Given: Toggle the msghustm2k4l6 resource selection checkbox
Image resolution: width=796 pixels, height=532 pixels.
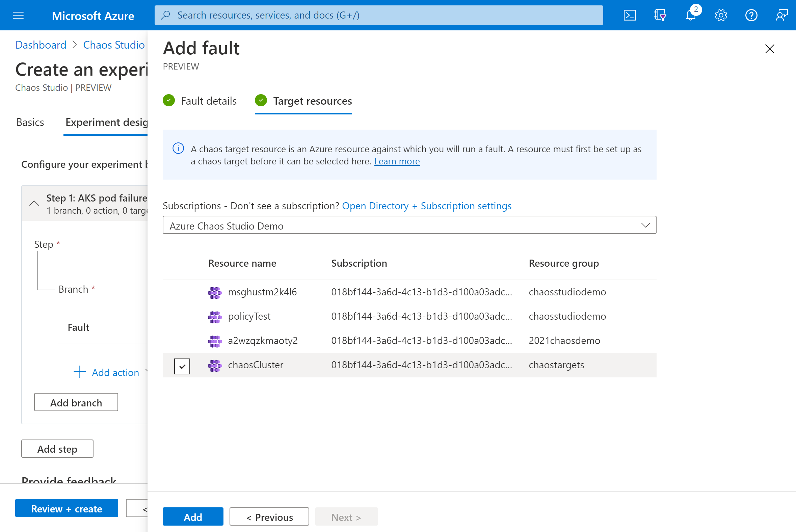Looking at the screenshot, I should pyautogui.click(x=182, y=292).
